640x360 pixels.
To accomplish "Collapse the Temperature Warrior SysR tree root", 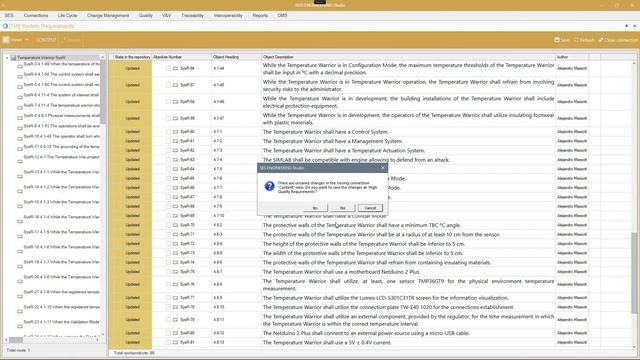I will click(7, 58).
